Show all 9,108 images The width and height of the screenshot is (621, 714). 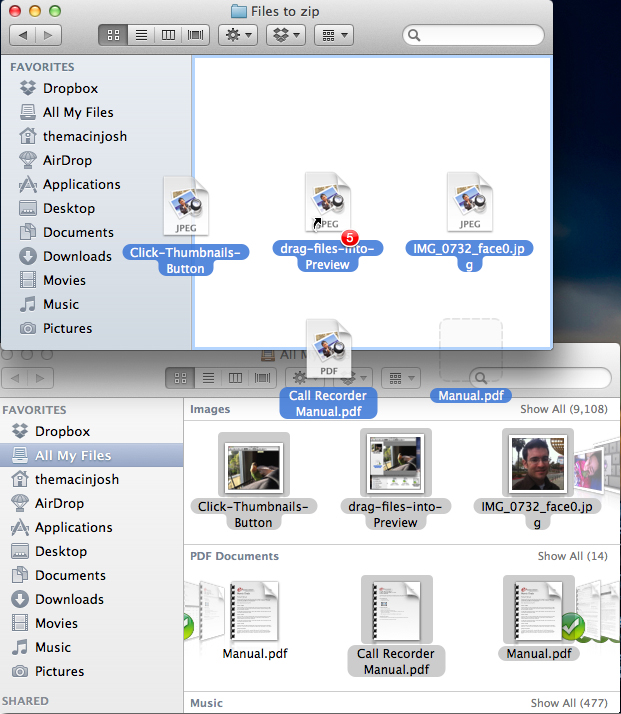(564, 409)
